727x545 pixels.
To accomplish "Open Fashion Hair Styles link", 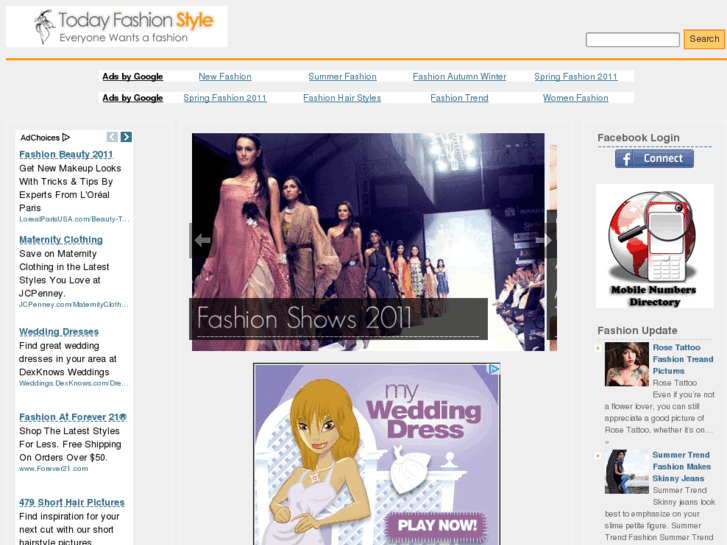I will point(342,98).
